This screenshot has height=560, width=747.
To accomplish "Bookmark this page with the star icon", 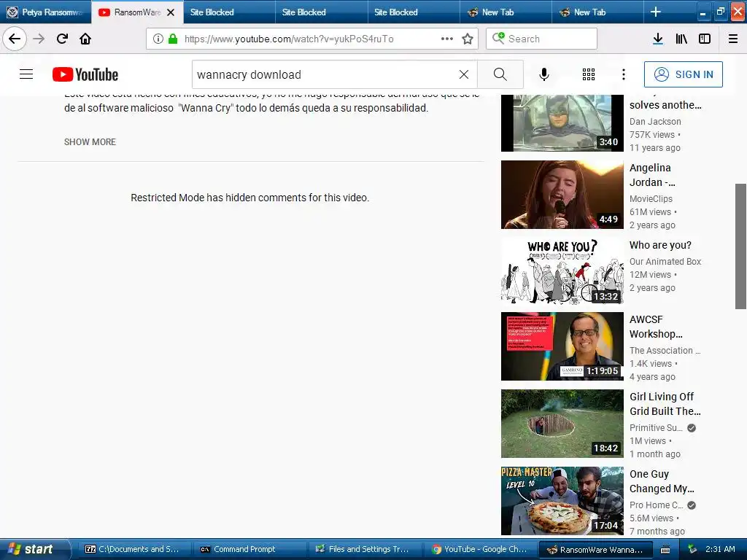I will [x=468, y=39].
